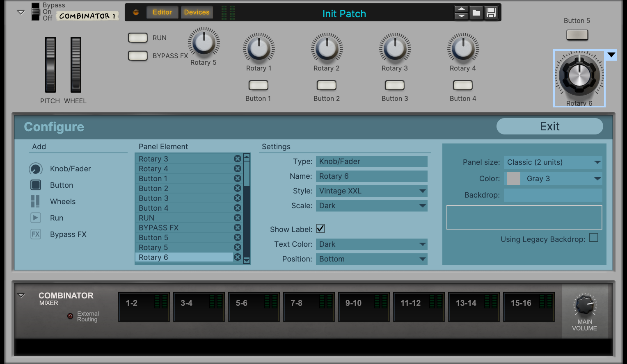Open the Panel size dropdown

(x=553, y=162)
